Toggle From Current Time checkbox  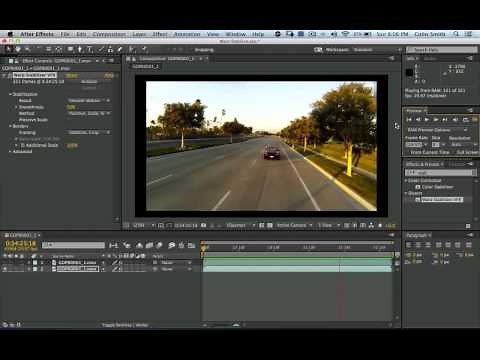(407, 152)
